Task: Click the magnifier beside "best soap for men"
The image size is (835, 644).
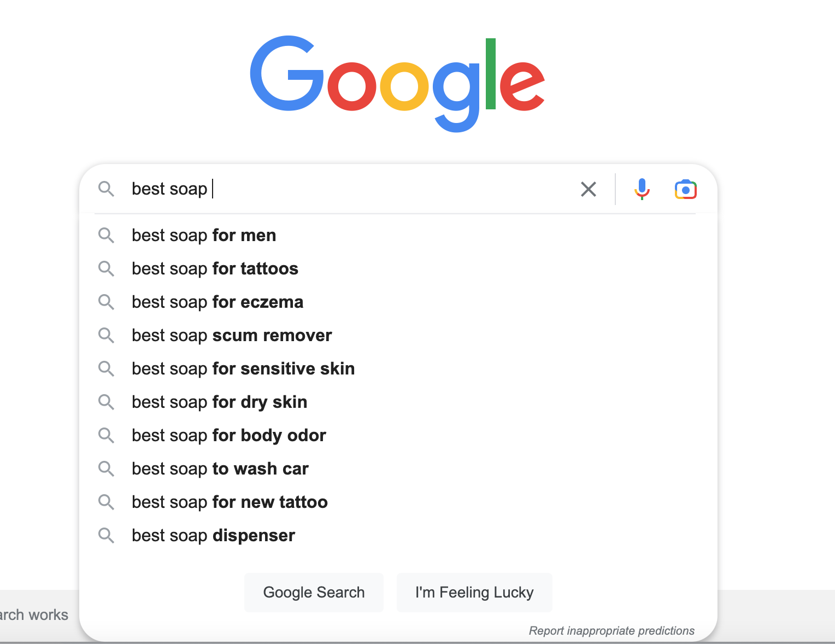Action: (x=106, y=236)
